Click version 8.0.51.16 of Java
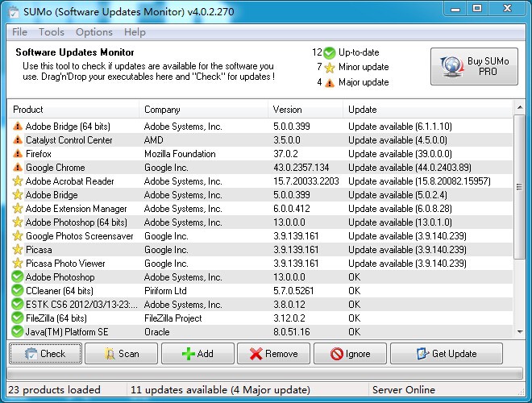 coord(292,332)
